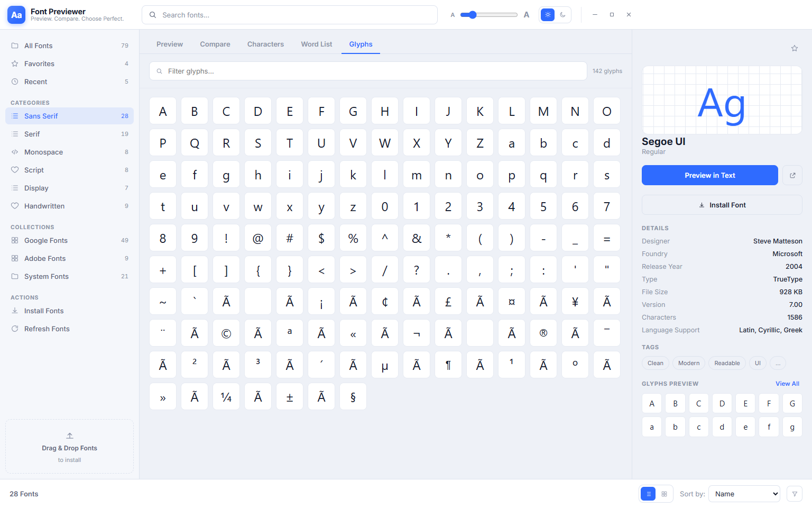Enable dark theme moon mode

(x=562, y=15)
